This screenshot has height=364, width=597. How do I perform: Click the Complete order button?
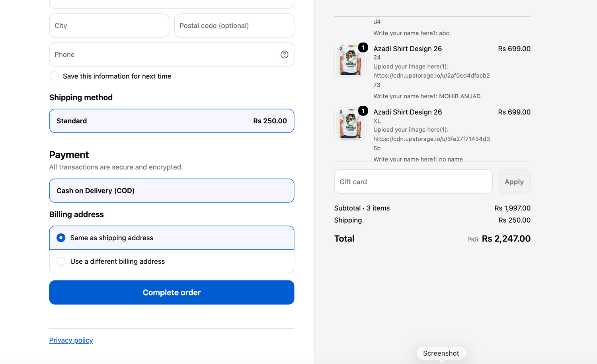click(x=172, y=292)
